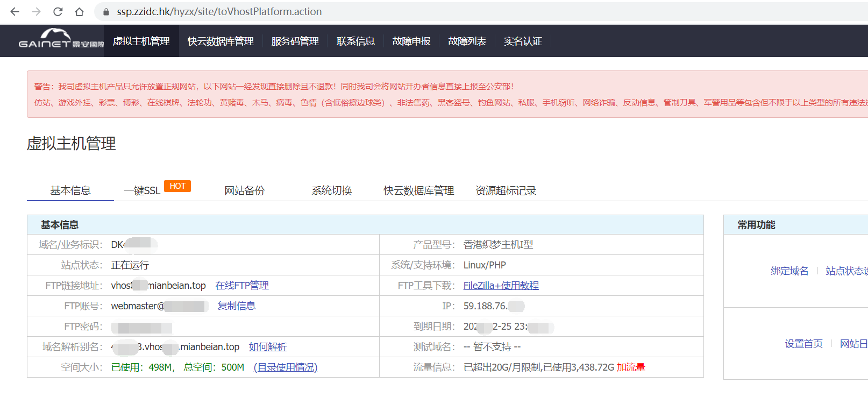Image resolution: width=868 pixels, height=404 pixels.
Task: Click the 加流量 link
Action: pyautogui.click(x=631, y=367)
